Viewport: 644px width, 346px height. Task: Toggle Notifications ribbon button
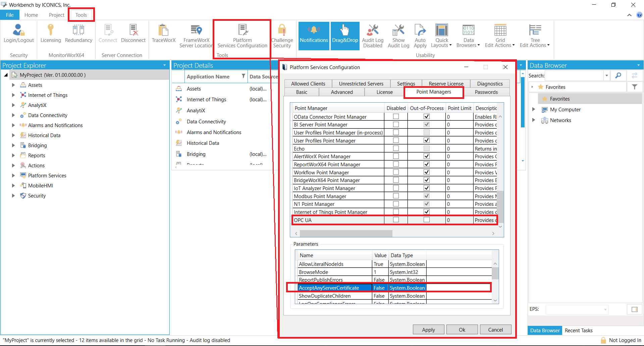pyautogui.click(x=314, y=36)
